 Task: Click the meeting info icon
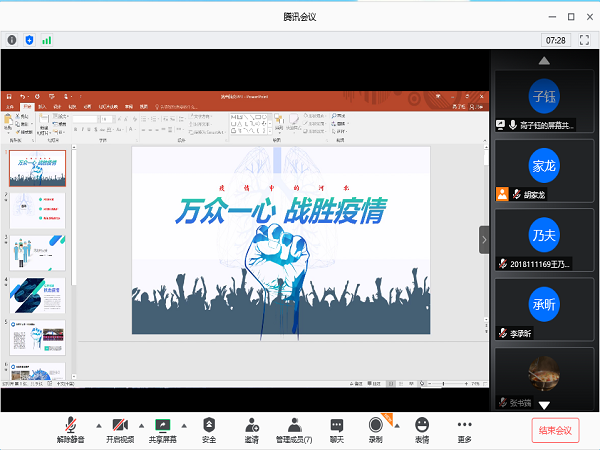[x=12, y=40]
